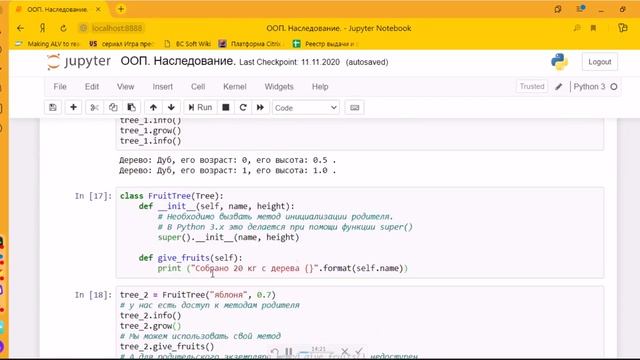Open the BC Soft Wiki bookmark

pyautogui.click(x=187, y=44)
